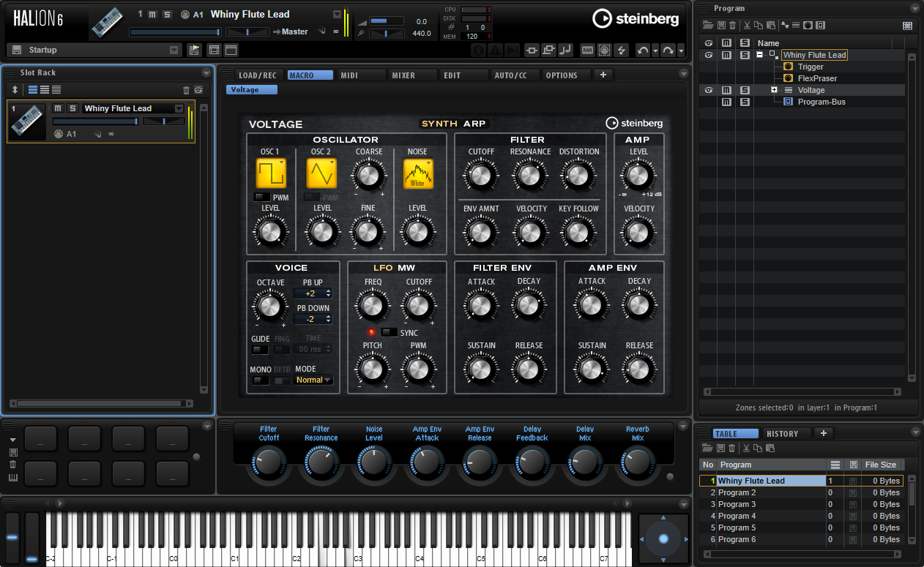This screenshot has height=567, width=924.
Task: Open the program loader dropdown in header
Action: coord(337,14)
